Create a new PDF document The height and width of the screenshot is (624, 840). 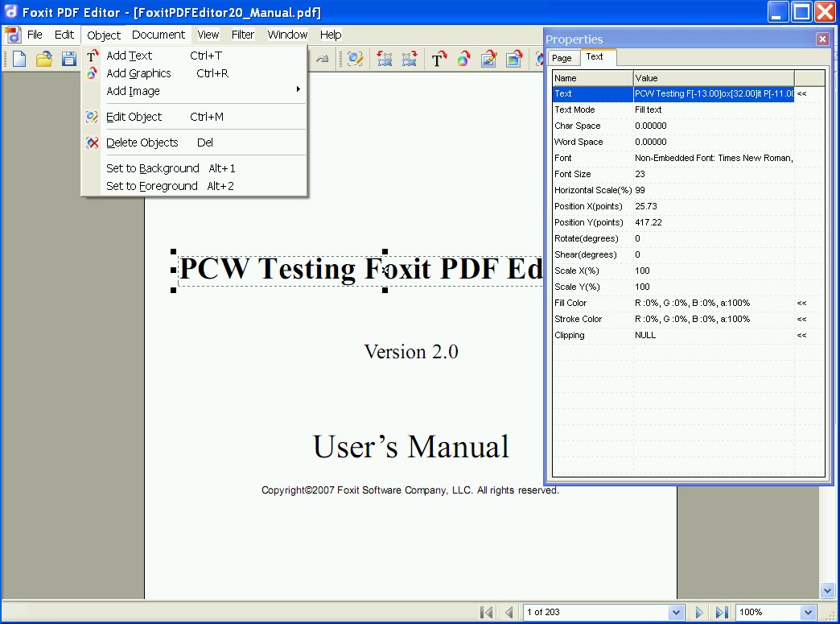tap(18, 59)
